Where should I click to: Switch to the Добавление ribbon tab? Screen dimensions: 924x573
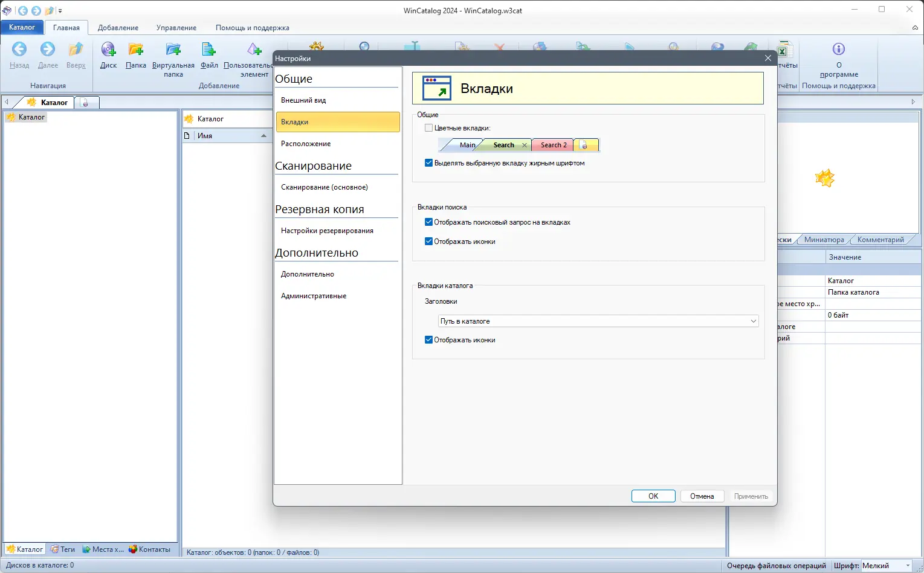(x=118, y=28)
